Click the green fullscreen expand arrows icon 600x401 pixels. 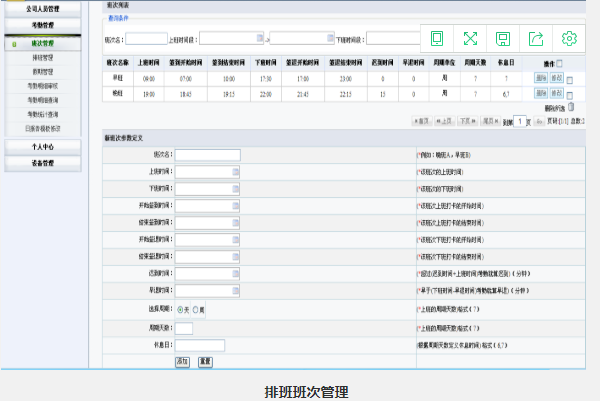(x=470, y=39)
